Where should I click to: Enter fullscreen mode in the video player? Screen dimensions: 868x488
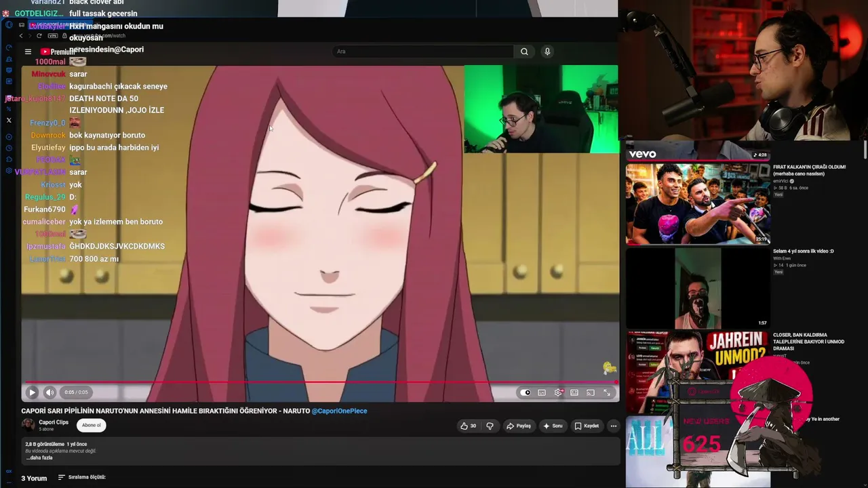(x=607, y=392)
